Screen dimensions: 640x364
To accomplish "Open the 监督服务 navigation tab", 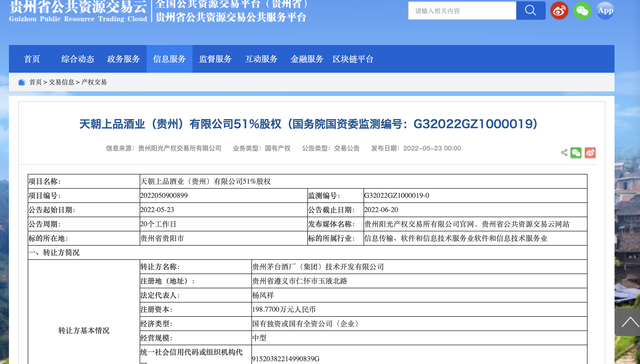I will tap(215, 59).
